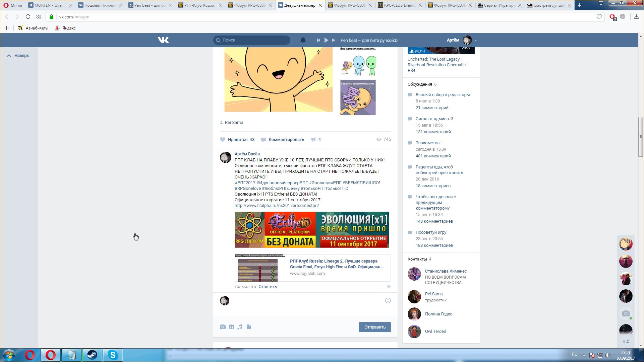The height and width of the screenshot is (362, 644).
Task: Open discussion Посоветуй игру
Action: click(431, 232)
